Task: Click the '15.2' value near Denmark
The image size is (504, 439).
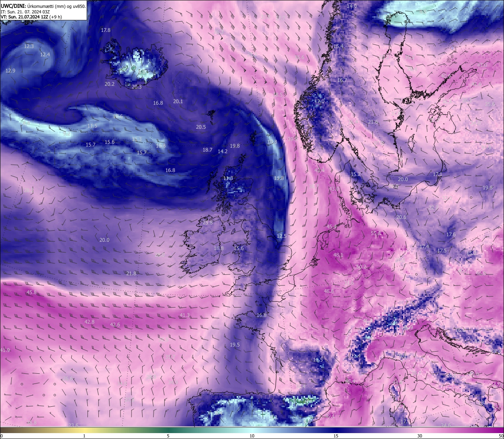Action: pyautogui.click(x=356, y=174)
